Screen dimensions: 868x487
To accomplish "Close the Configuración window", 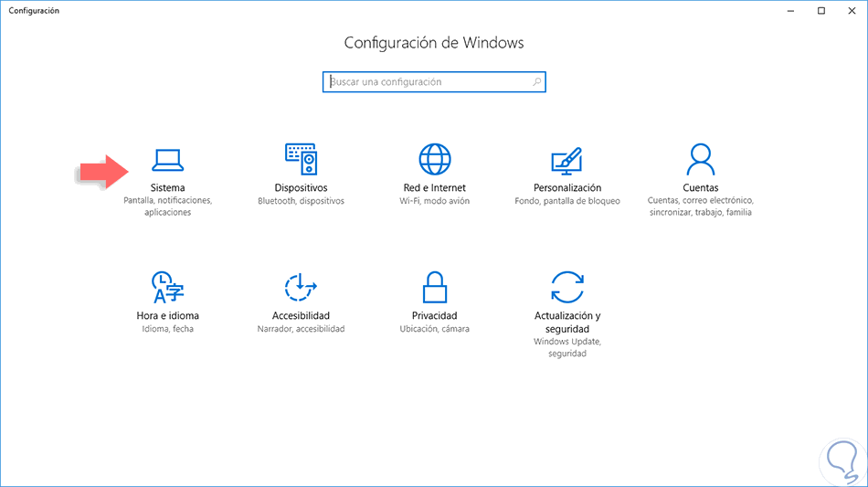I will [x=852, y=11].
